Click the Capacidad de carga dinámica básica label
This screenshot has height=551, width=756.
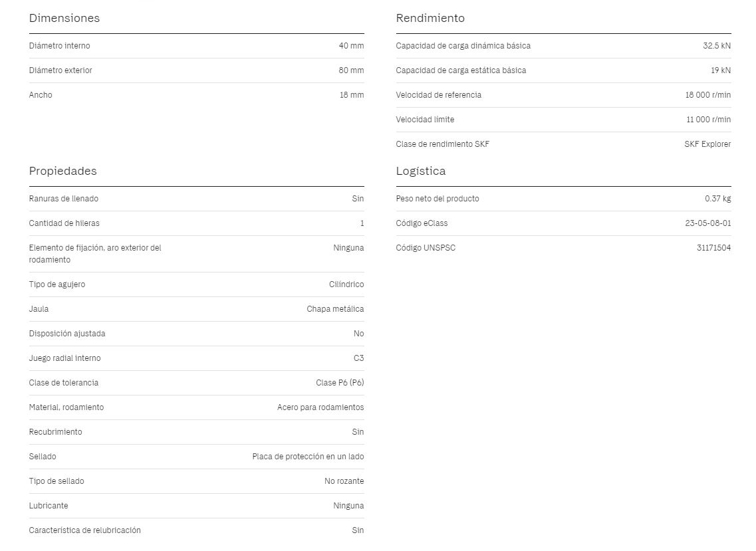(463, 46)
